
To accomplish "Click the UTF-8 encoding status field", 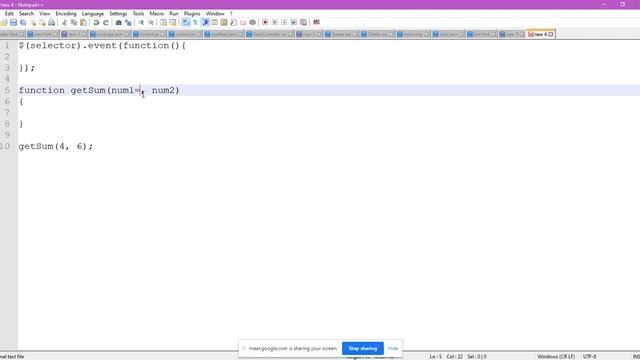I will (x=589, y=357).
